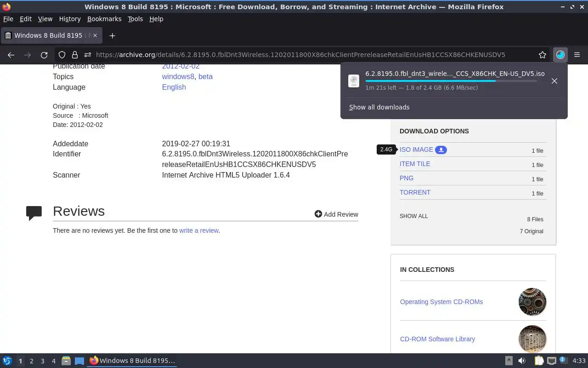The image size is (588, 368).
Task: Cancel the ISO download with X
Action: click(554, 81)
